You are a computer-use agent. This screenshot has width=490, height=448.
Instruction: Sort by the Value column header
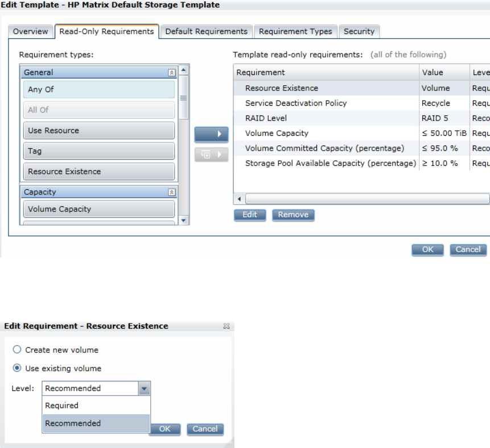coord(444,72)
